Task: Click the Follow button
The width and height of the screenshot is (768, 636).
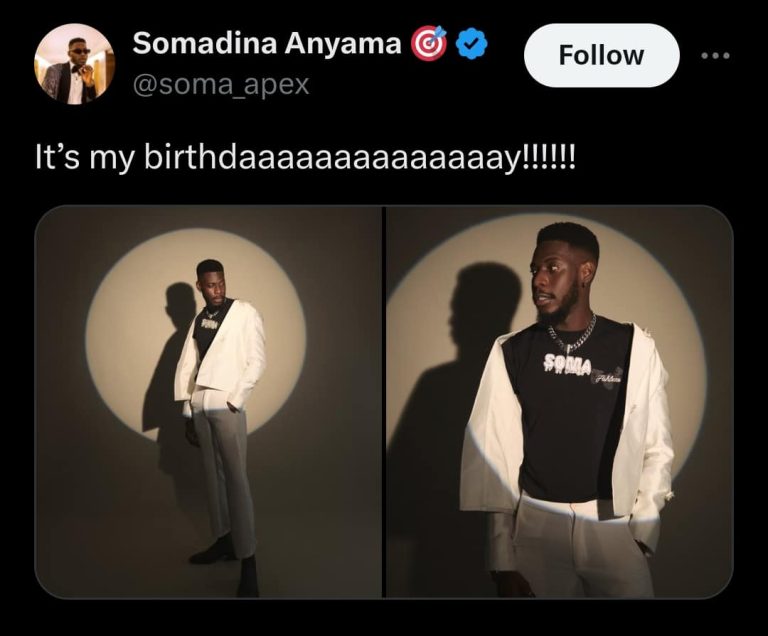Action: pos(600,55)
